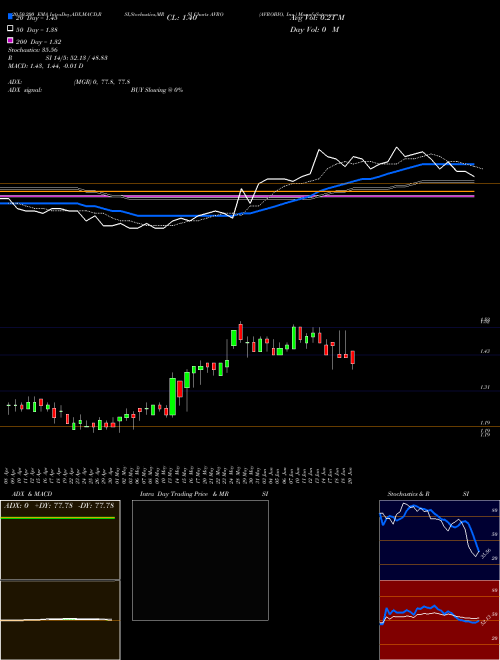Select the '50 Day' EMA value label
Screen dimensions: 500x660
pyautogui.click(x=37, y=30)
